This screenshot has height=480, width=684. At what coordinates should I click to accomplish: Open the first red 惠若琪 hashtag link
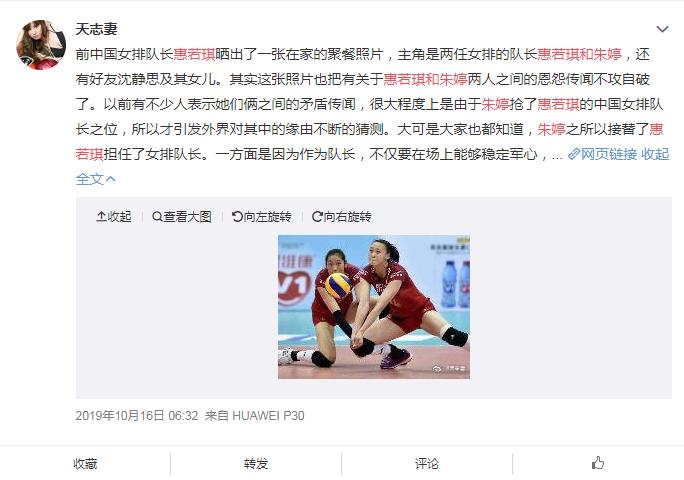(195, 54)
